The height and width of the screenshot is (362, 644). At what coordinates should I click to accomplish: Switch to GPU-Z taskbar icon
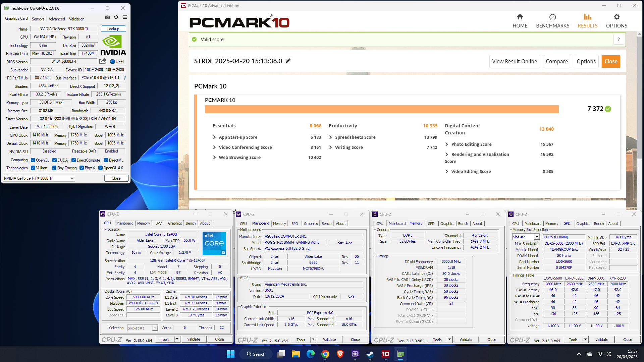pos(400,354)
